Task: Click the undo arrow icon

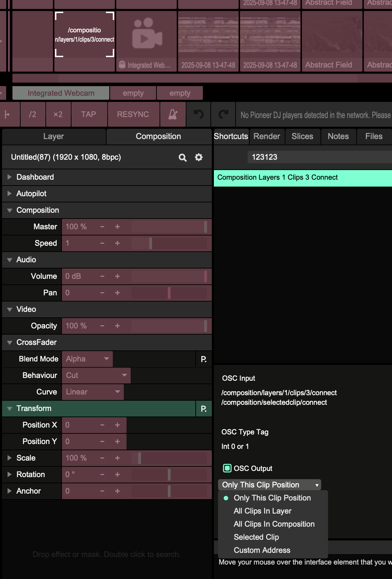Action: (x=198, y=115)
